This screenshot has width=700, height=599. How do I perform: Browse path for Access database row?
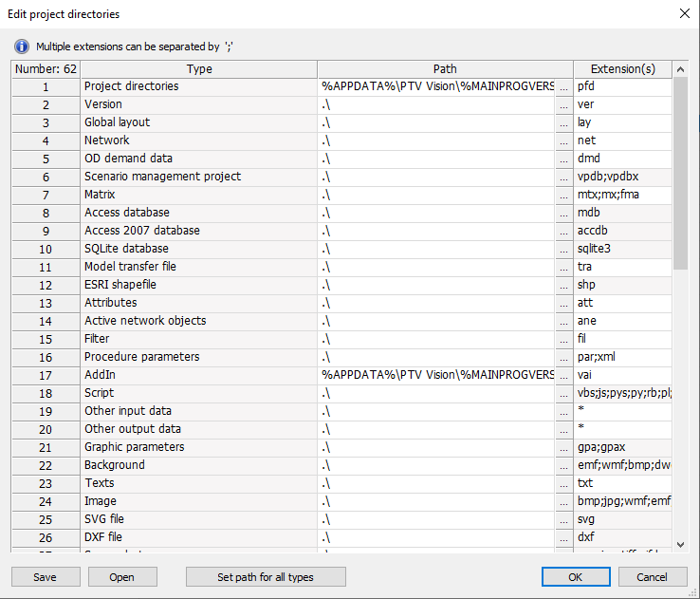coord(563,213)
